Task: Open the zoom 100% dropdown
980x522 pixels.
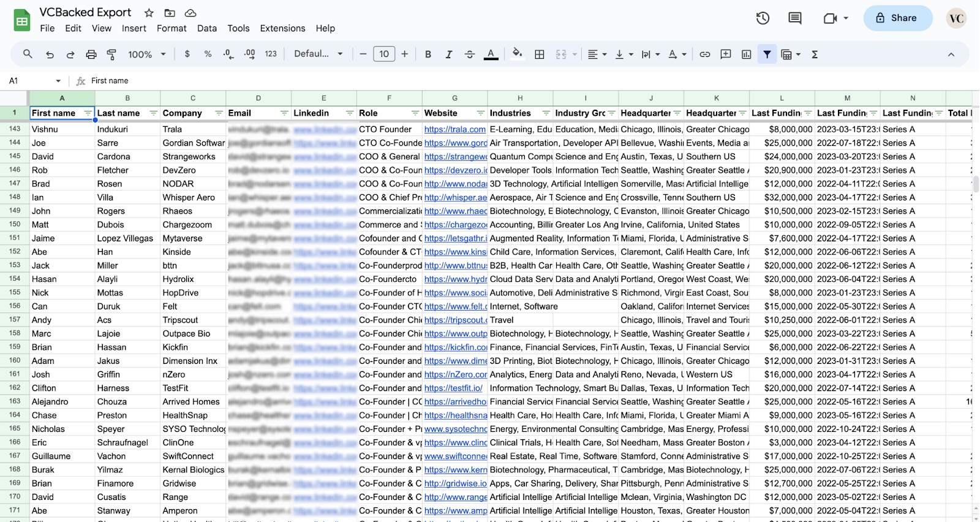Action: point(146,55)
